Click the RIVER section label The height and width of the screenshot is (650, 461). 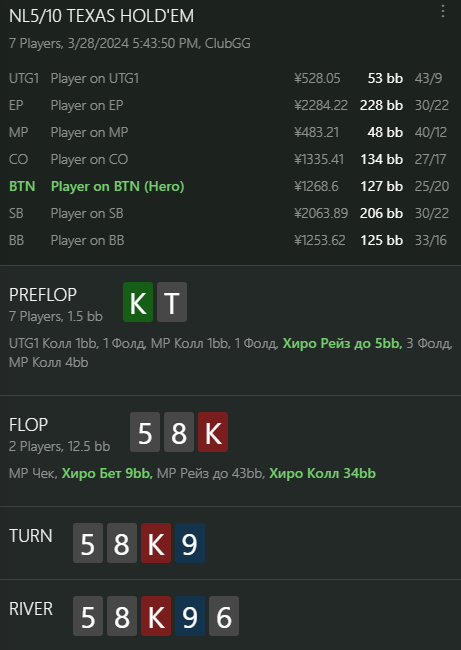click(31, 609)
